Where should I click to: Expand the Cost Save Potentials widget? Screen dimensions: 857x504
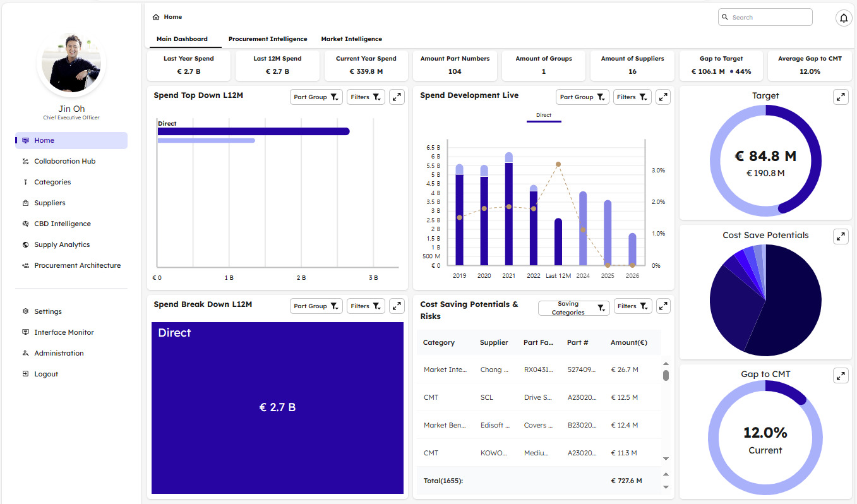point(840,237)
